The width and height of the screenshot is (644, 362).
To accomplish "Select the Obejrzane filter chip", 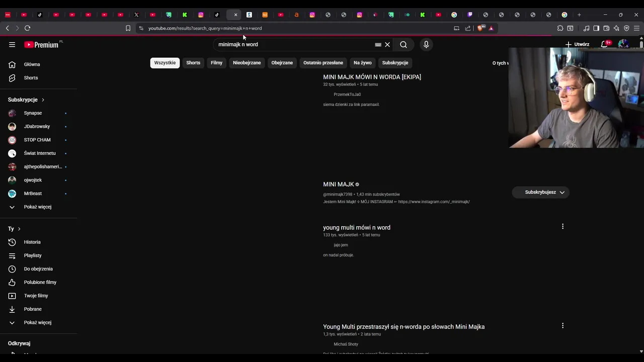I will click(x=282, y=63).
